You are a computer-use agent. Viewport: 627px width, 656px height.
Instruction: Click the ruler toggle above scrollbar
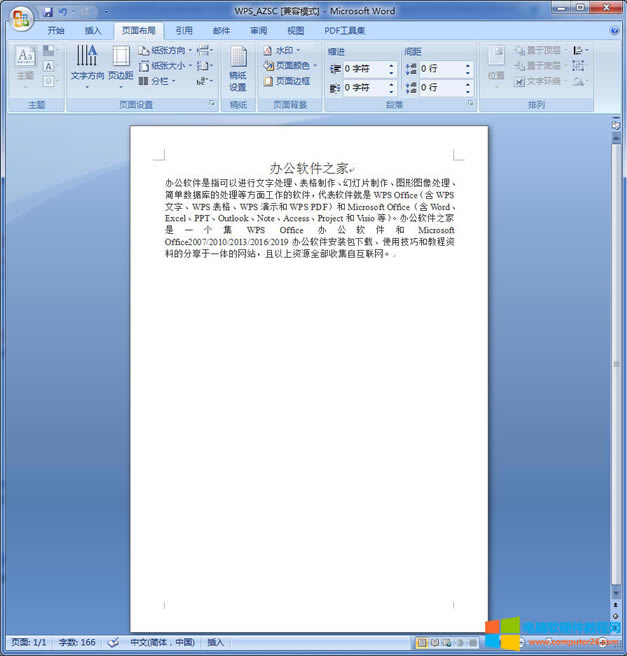[x=616, y=124]
